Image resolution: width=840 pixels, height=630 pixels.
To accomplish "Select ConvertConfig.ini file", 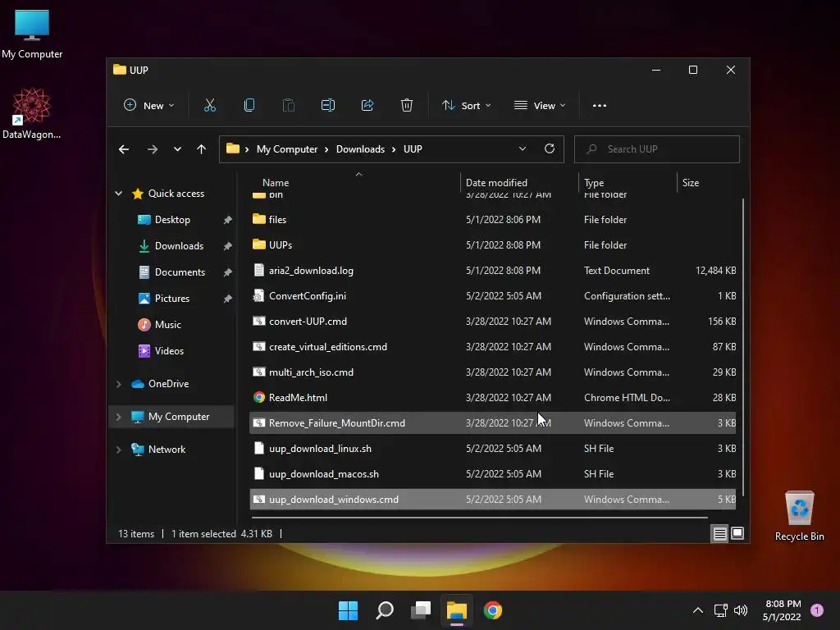I will pyautogui.click(x=492, y=295).
